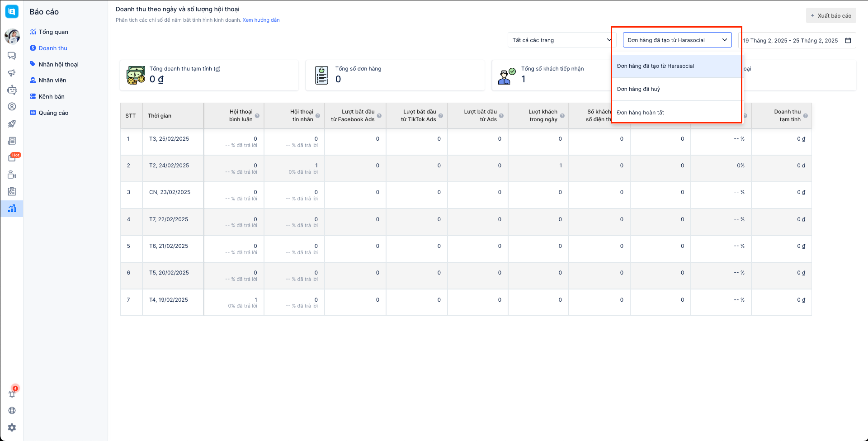Click the calendar icon in date range field
This screenshot has width=868, height=441.
point(848,40)
